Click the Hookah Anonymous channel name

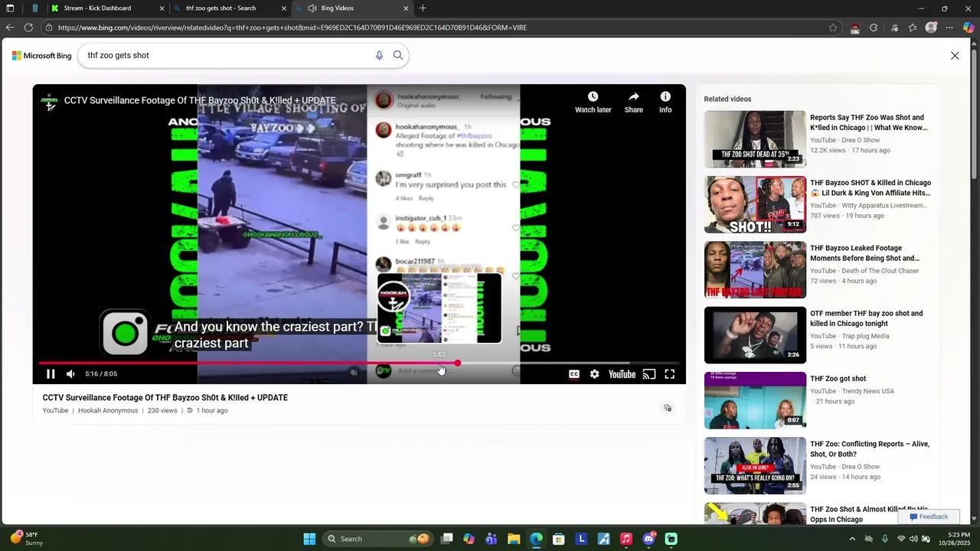[x=108, y=411]
